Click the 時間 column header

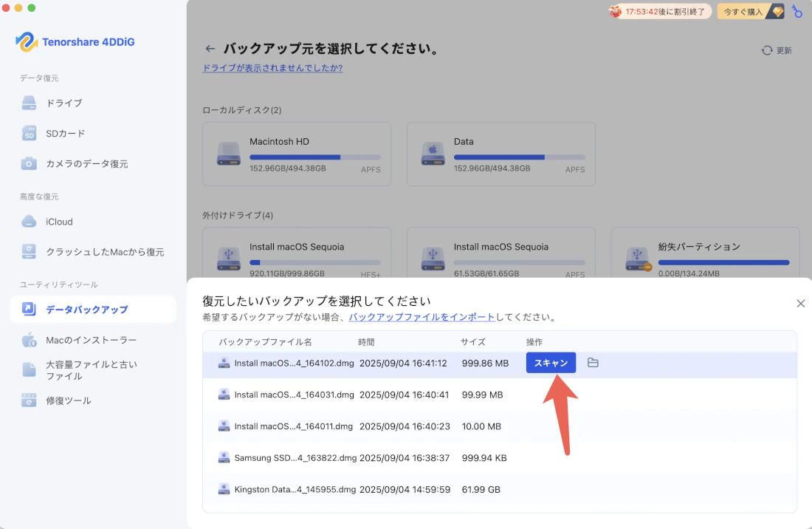coord(366,342)
